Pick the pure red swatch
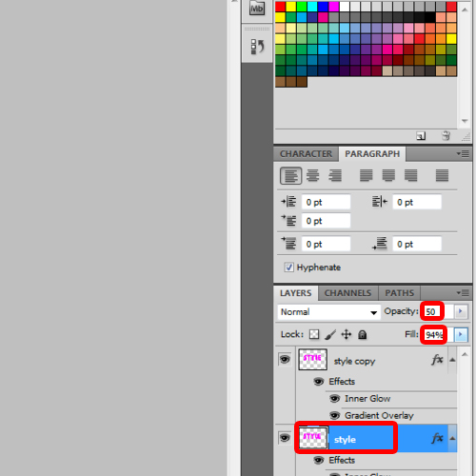 point(281,7)
